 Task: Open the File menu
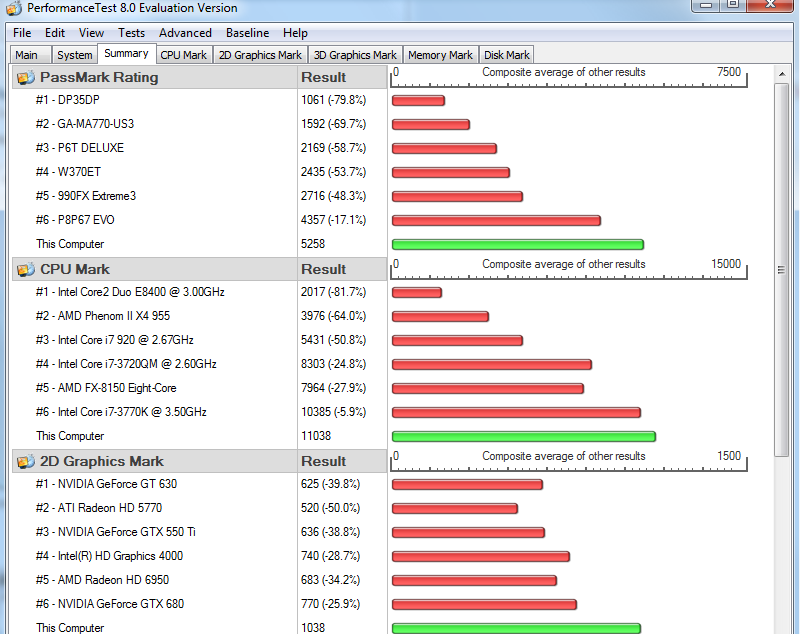coord(22,33)
